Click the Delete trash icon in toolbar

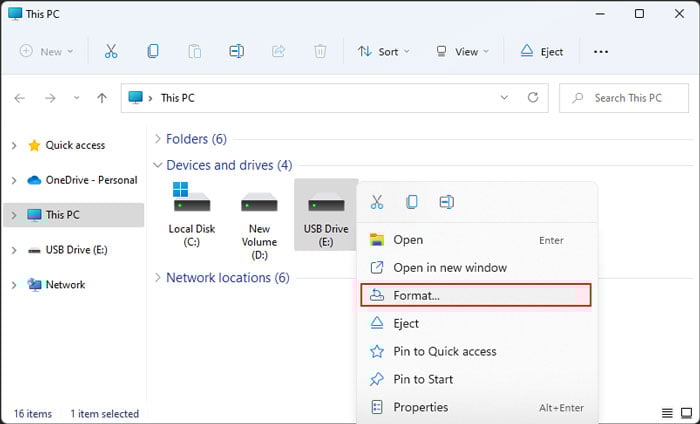(320, 51)
